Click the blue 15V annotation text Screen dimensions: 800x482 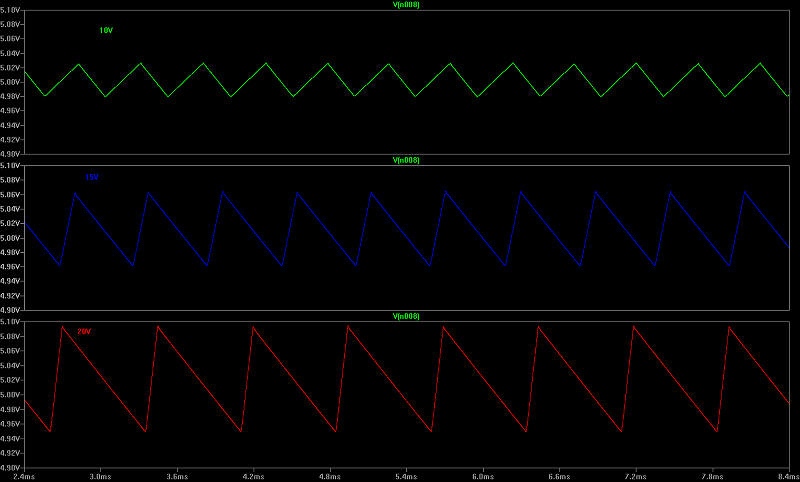pos(91,177)
